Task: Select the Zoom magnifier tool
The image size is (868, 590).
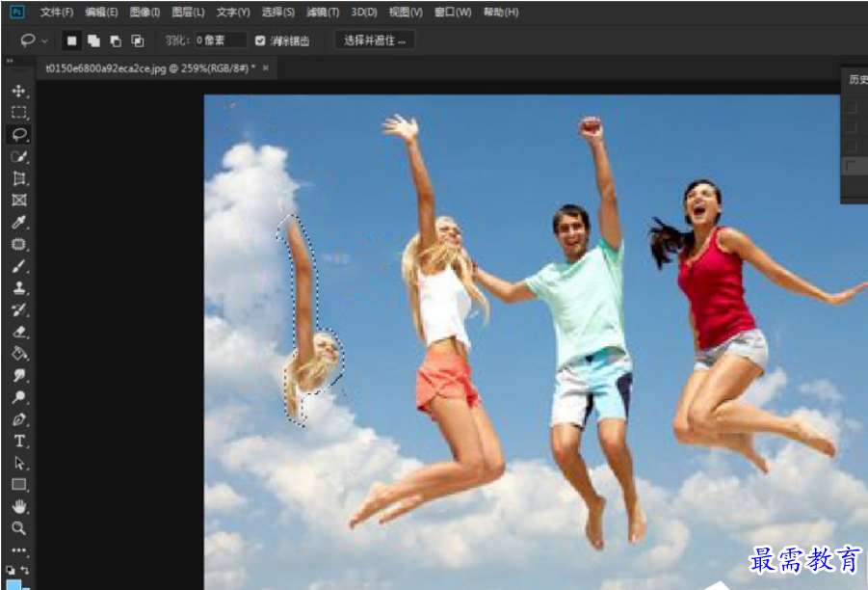Action: click(x=19, y=528)
